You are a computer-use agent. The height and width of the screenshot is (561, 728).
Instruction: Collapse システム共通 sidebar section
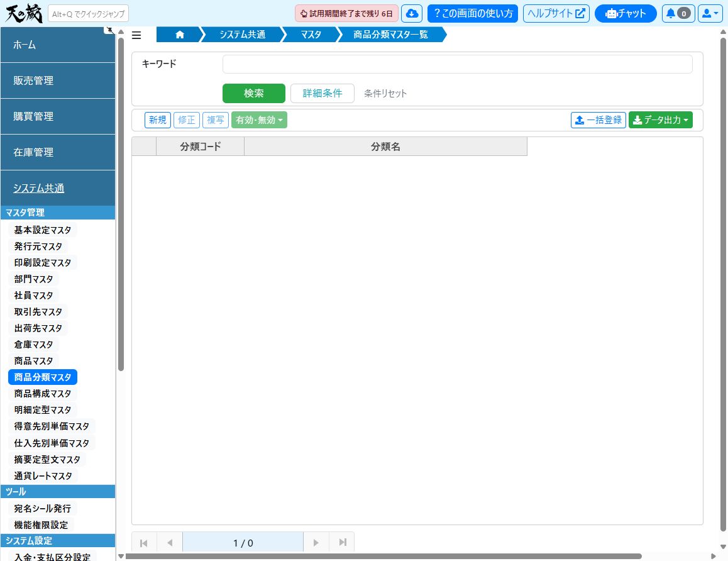click(58, 188)
